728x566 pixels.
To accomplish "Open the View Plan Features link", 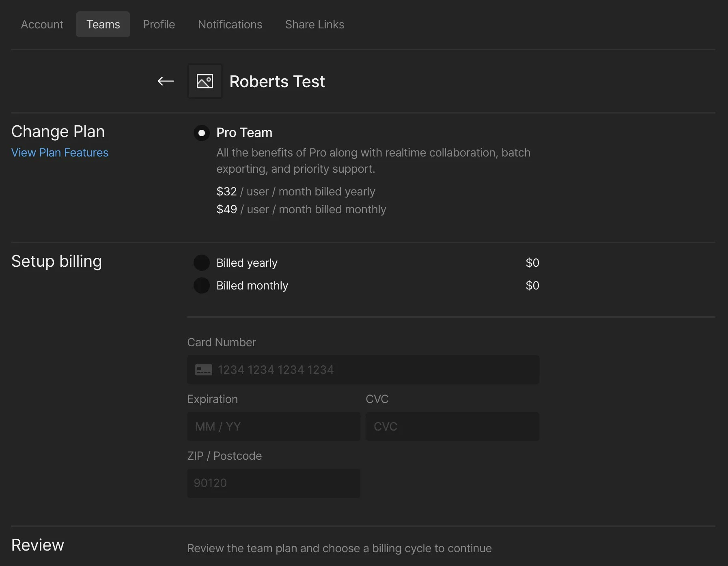I will pos(60,152).
